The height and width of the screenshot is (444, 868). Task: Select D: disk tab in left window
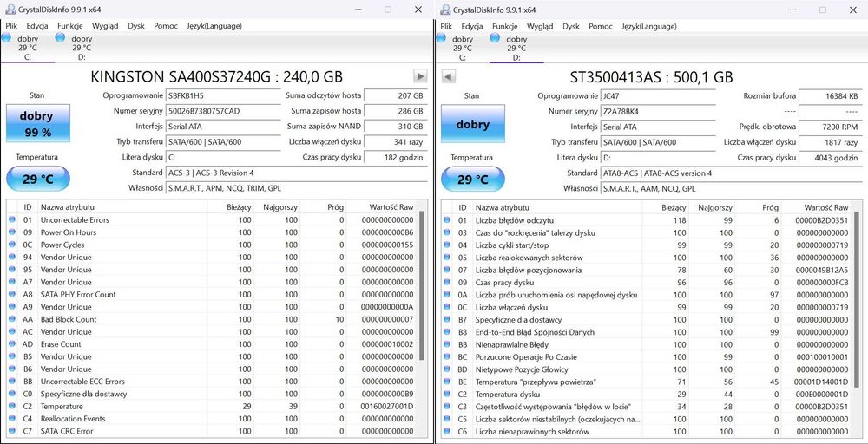coord(82,48)
